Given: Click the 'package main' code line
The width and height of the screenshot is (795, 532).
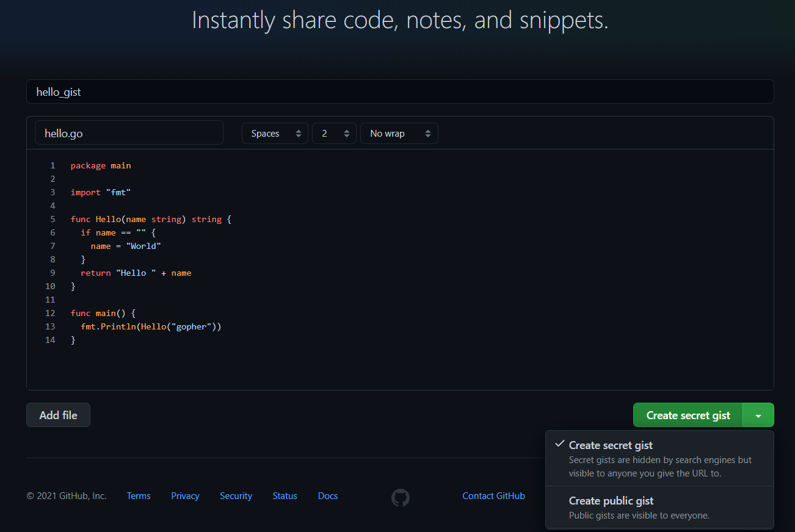Looking at the screenshot, I should [x=101, y=165].
